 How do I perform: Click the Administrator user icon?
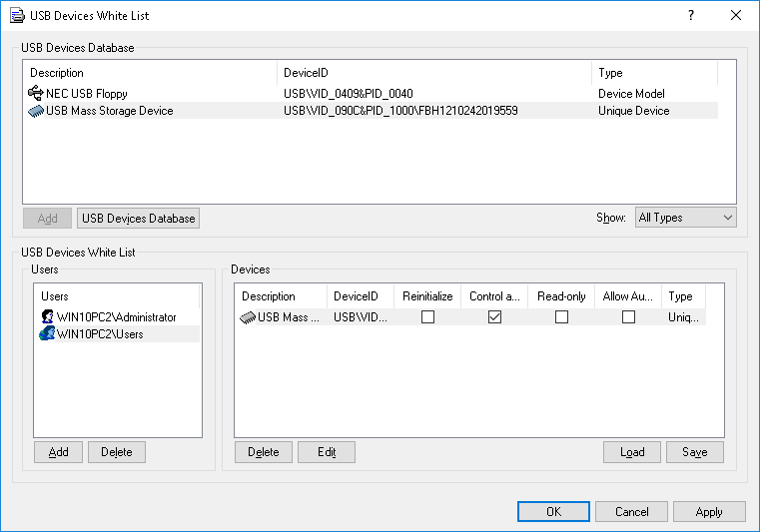click(x=47, y=316)
